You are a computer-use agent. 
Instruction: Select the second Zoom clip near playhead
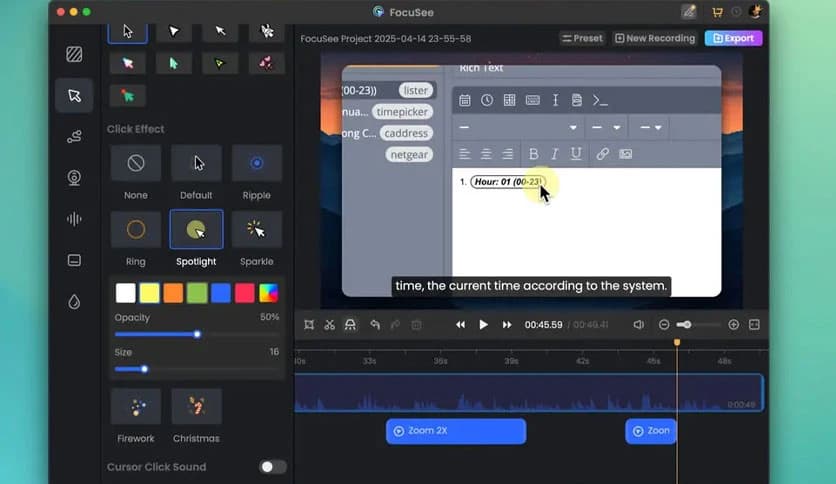click(651, 431)
